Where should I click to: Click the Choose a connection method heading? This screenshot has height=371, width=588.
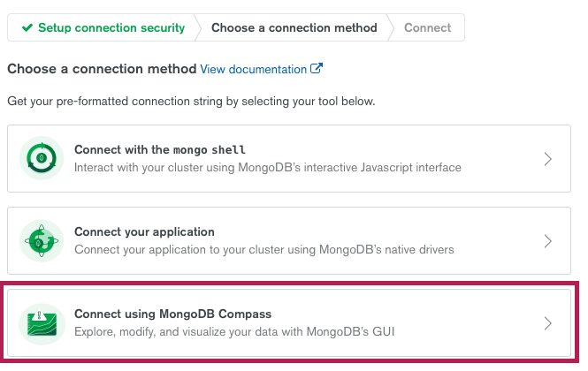pyautogui.click(x=102, y=69)
